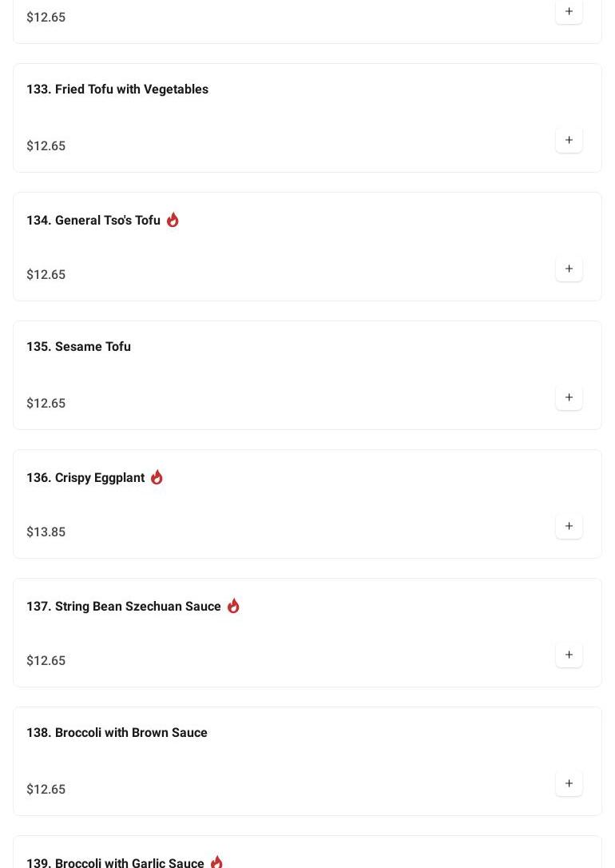615x868 pixels.
Task: View 137. String Bean Szechuan Sauce
Action: (x=124, y=607)
